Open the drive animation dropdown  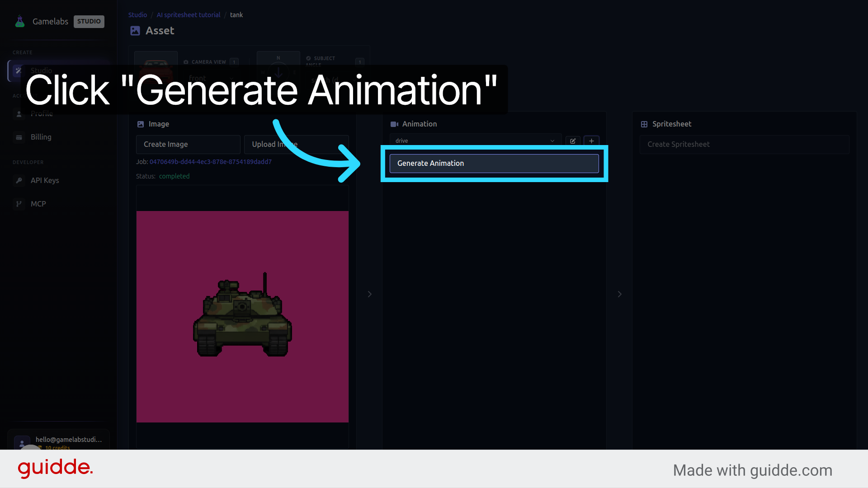pyautogui.click(x=476, y=141)
